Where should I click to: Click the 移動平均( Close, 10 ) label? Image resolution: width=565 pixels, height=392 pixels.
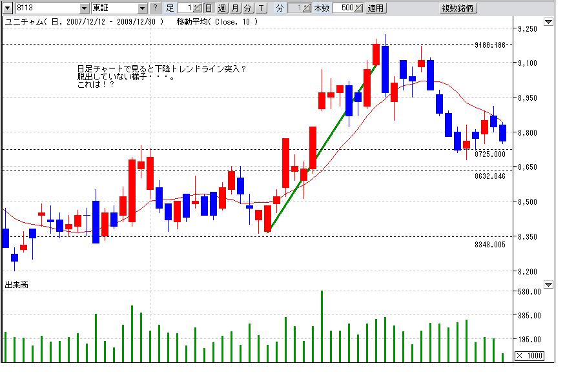coord(217,21)
